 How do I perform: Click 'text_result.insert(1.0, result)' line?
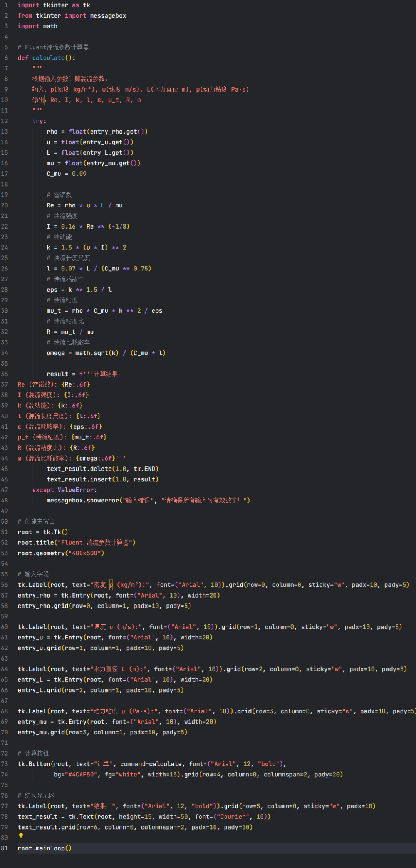coord(102,479)
